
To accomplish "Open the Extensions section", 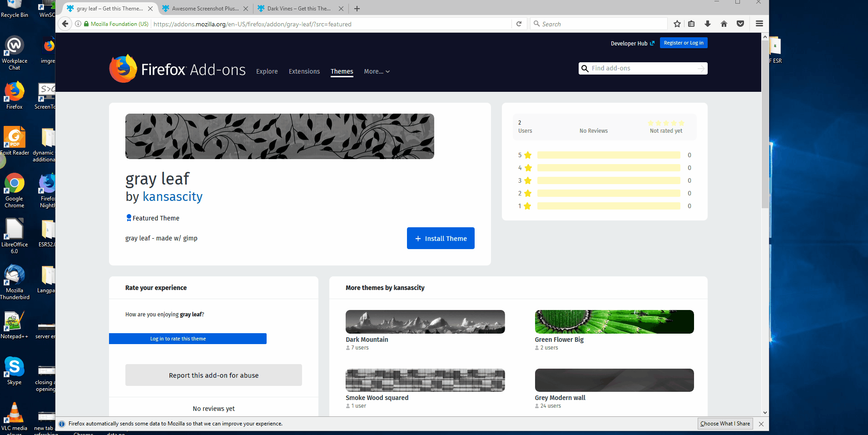I will pyautogui.click(x=304, y=71).
